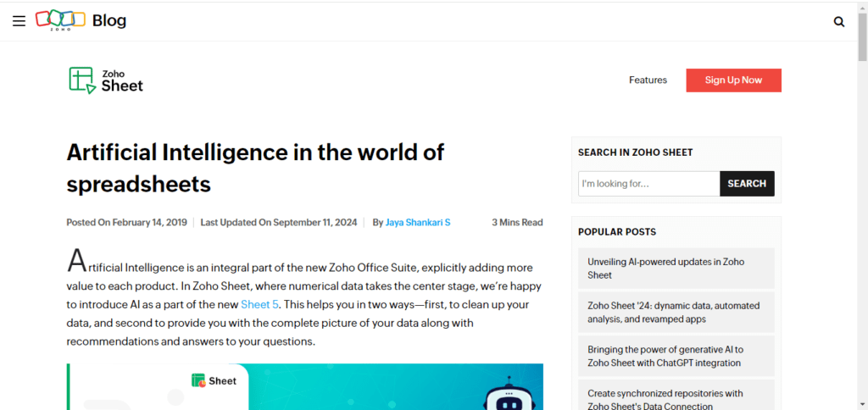Viewport: 868px width, 410px height.
Task: Focus the "I'm looking for..." search field
Action: click(x=648, y=184)
